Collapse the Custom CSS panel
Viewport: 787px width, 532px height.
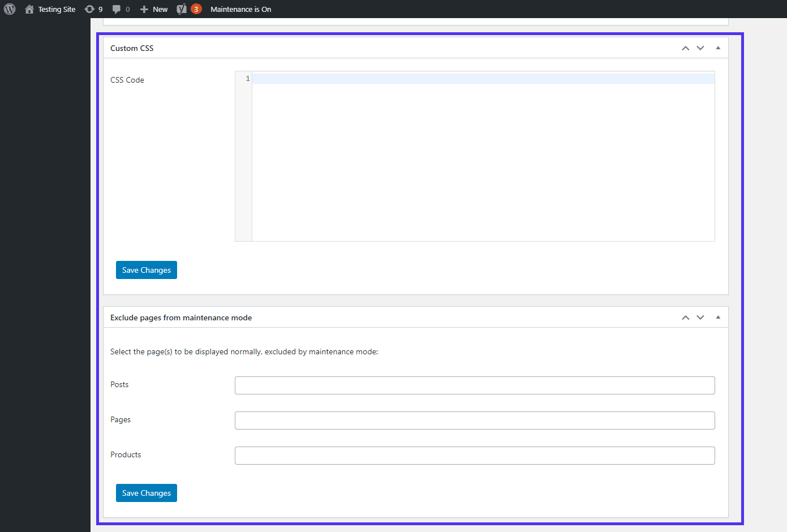717,48
